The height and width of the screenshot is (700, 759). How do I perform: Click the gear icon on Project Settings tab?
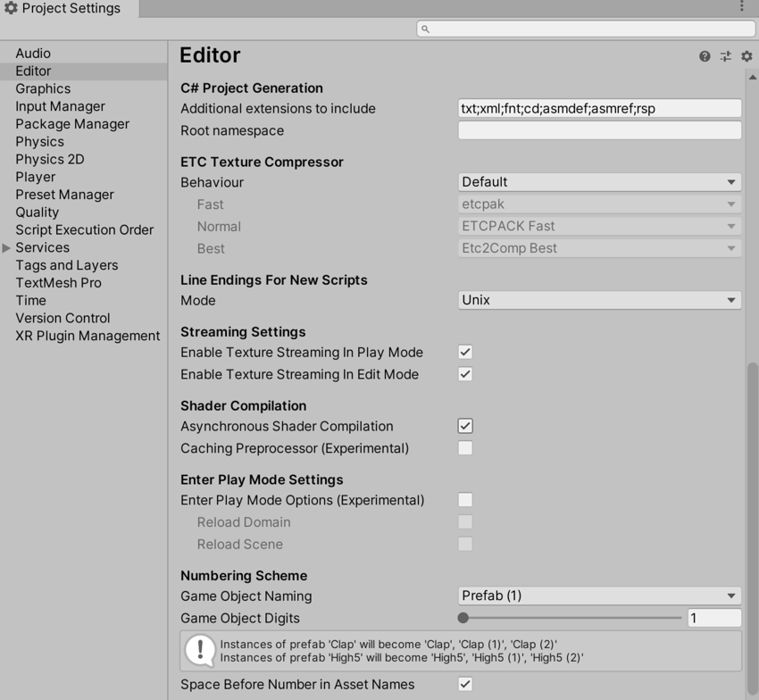click(9, 8)
